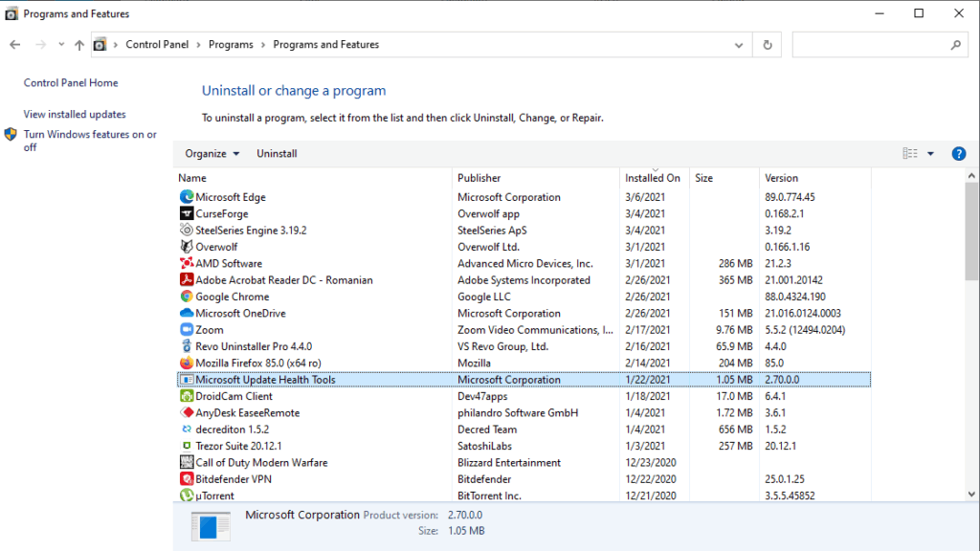Click the Zoom program icon
Image resolution: width=980 pixels, height=551 pixels.
pyautogui.click(x=187, y=329)
